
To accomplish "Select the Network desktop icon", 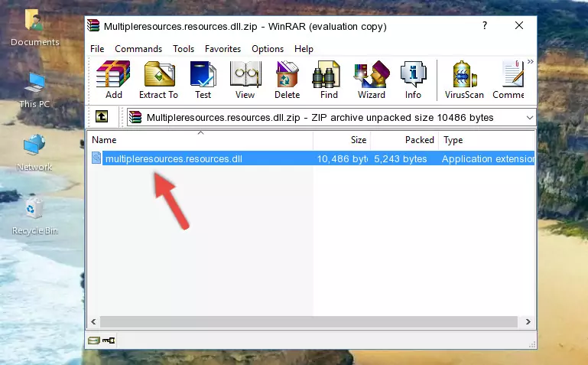I will (x=34, y=153).
